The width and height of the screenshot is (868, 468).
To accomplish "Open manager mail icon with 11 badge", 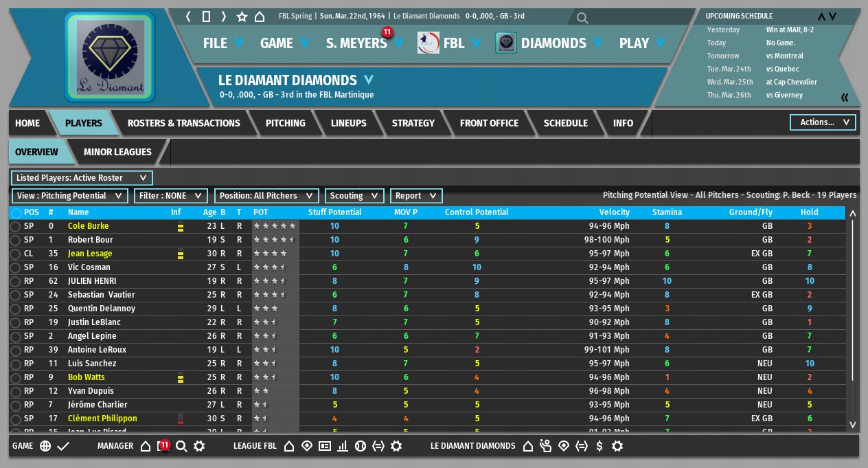I will tap(163, 446).
